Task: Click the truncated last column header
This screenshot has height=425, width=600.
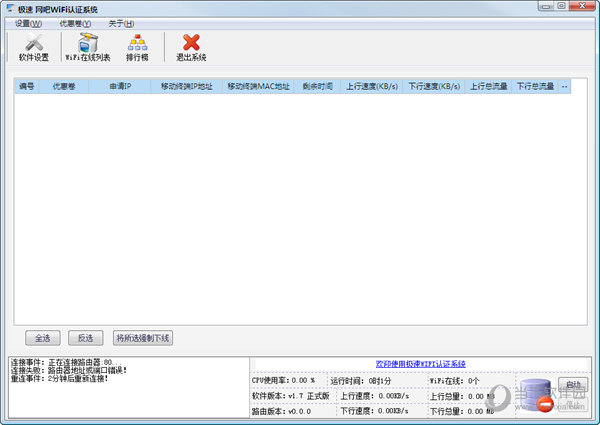Action: (x=565, y=86)
